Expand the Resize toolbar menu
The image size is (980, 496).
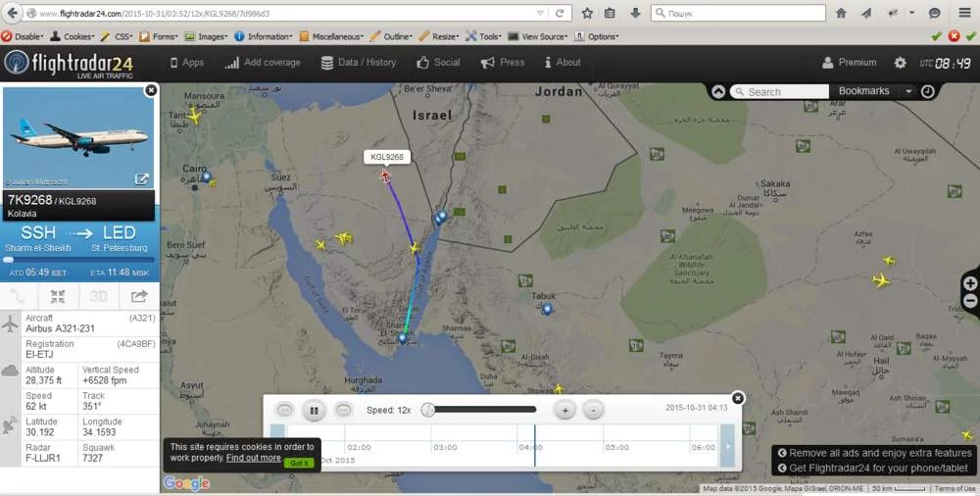(x=439, y=37)
